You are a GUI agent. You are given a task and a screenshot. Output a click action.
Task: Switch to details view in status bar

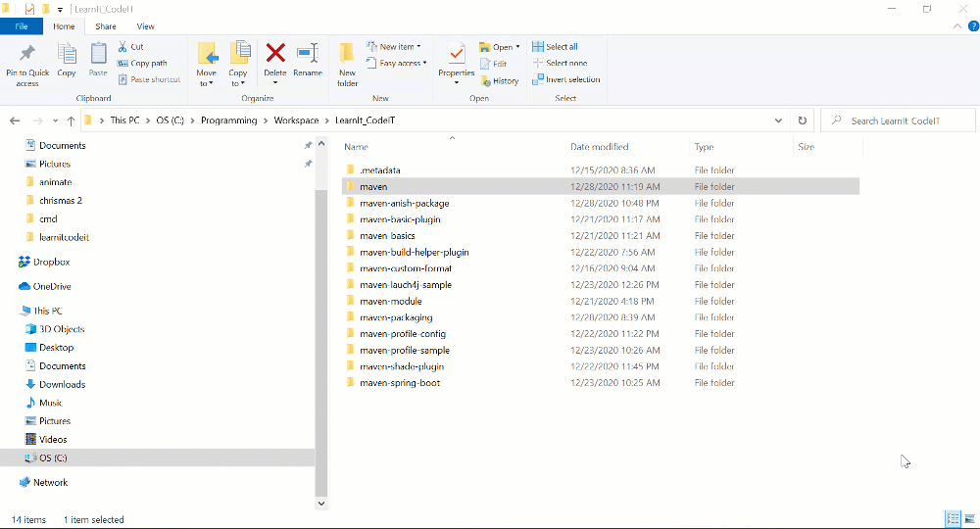952,518
